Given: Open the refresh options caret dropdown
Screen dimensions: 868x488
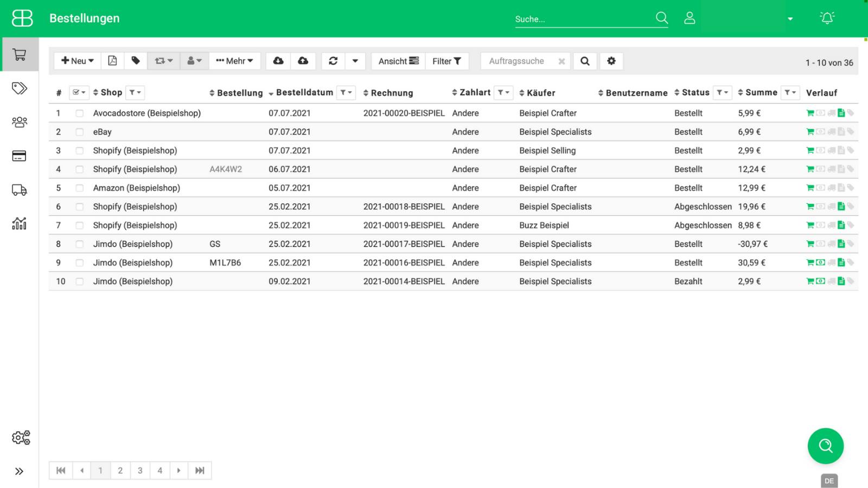Looking at the screenshot, I should 355,61.
